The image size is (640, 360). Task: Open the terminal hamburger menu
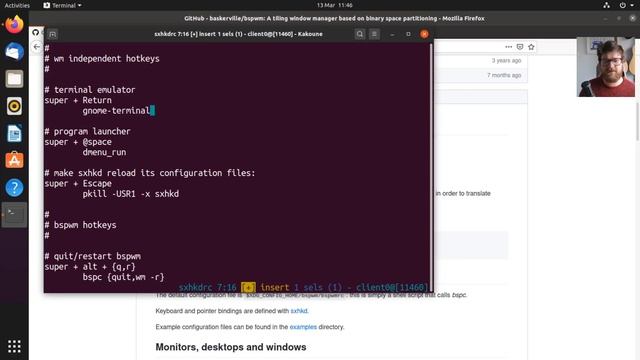pos(374,34)
